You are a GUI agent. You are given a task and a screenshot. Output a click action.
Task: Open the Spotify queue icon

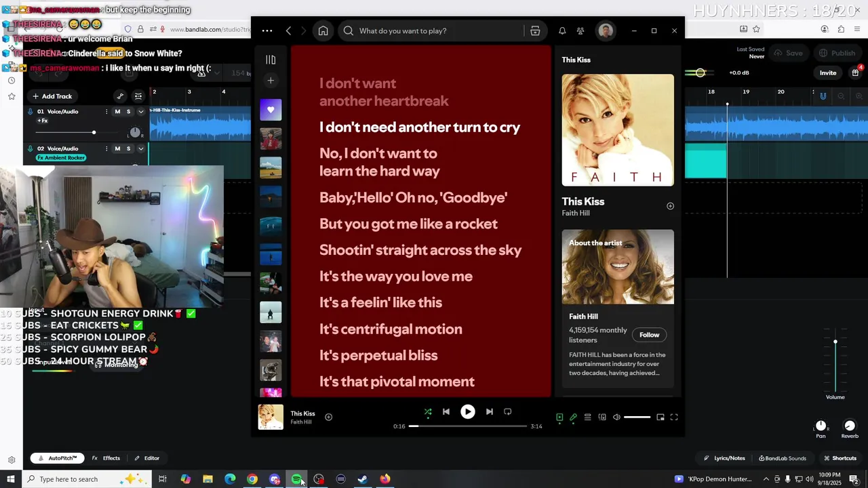click(588, 418)
